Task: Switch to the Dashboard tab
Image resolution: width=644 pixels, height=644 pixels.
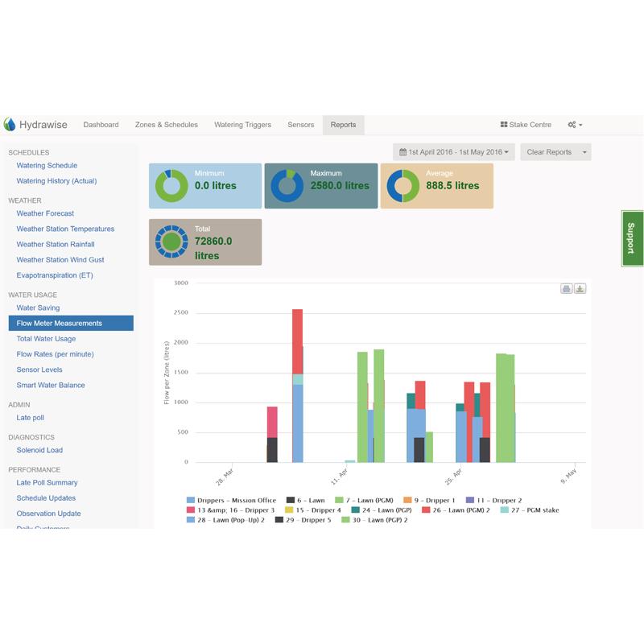Action: [x=101, y=125]
